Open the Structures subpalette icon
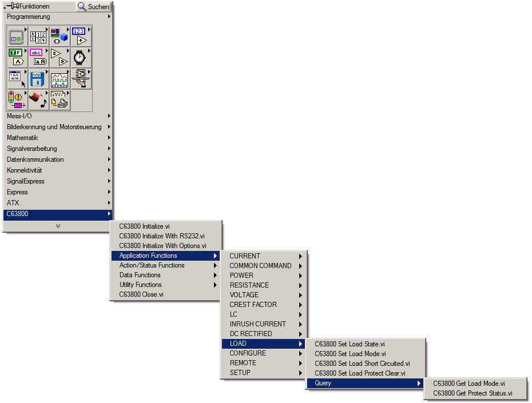Image resolution: width=532 pixels, height=403 pixels. [17, 36]
